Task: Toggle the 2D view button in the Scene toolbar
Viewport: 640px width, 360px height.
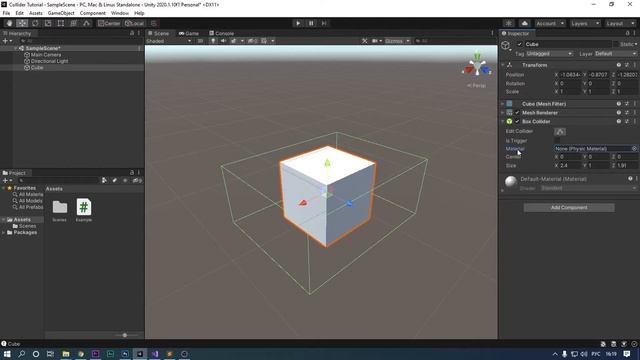Action: [x=200, y=41]
